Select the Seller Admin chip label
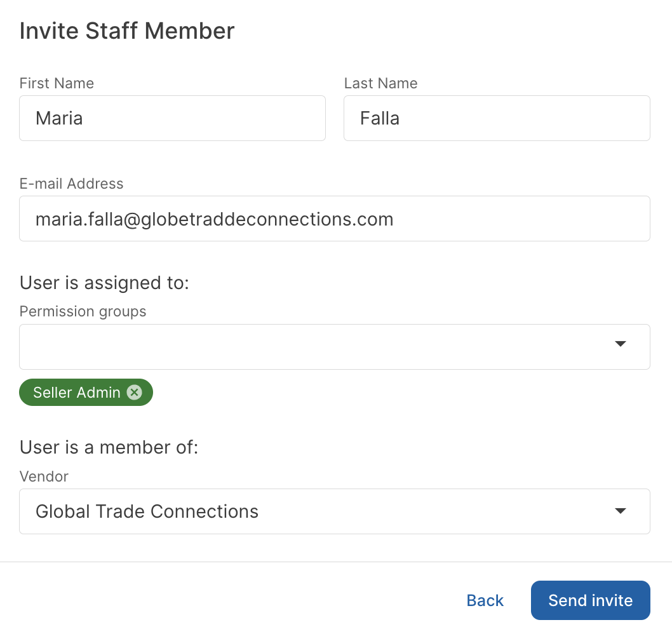Image resolution: width=672 pixels, height=634 pixels. coord(77,393)
